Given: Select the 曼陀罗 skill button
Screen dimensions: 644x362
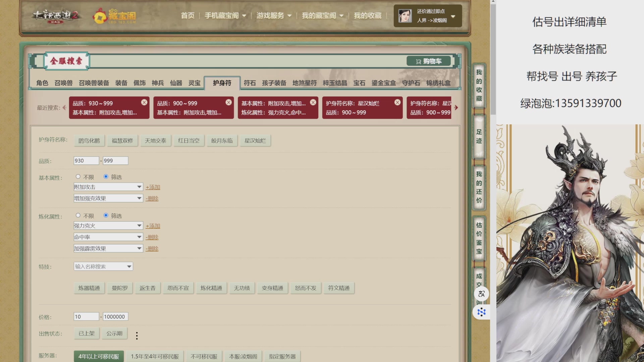Looking at the screenshot, I should (x=120, y=288).
